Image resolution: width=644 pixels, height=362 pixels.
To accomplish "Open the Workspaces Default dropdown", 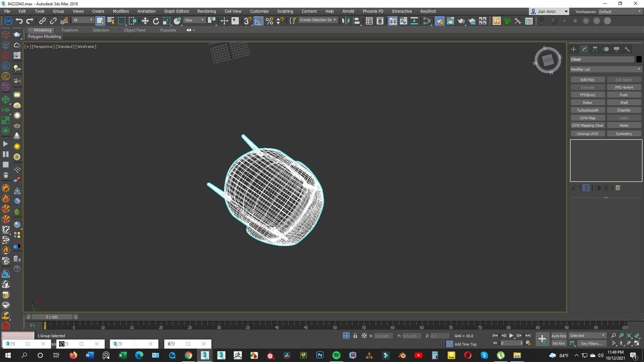I will point(620,12).
